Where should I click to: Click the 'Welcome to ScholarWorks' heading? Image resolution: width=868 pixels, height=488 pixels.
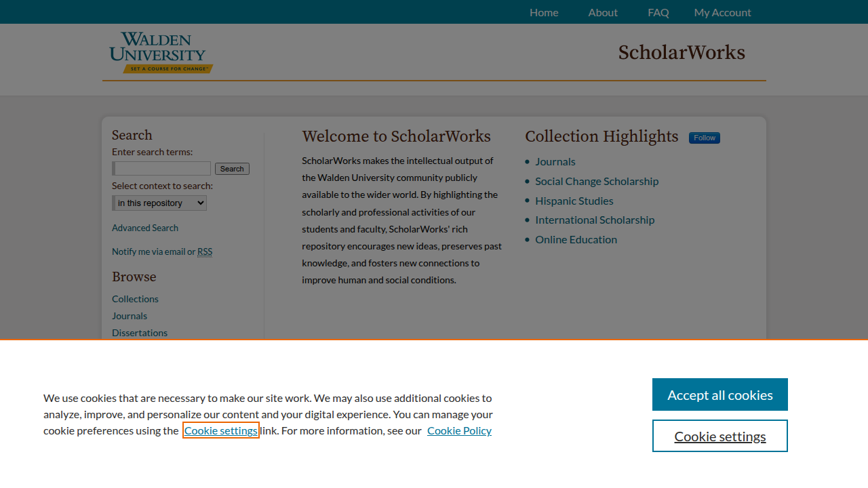coord(396,136)
